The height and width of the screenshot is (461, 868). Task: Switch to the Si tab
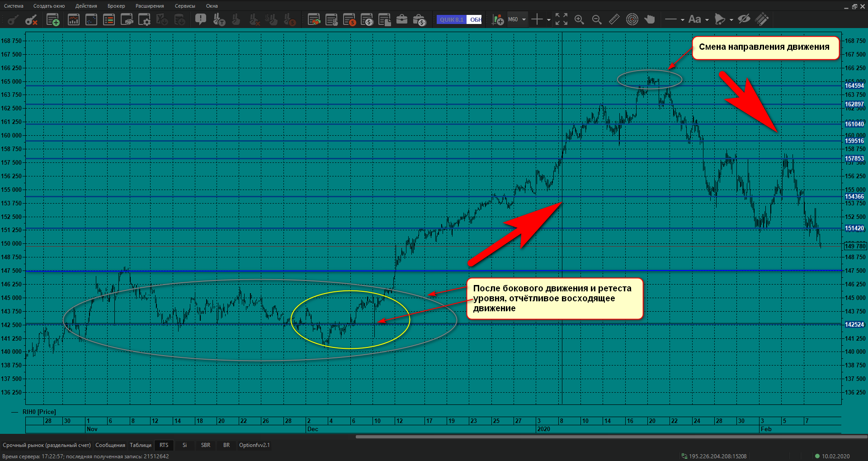pos(184,445)
